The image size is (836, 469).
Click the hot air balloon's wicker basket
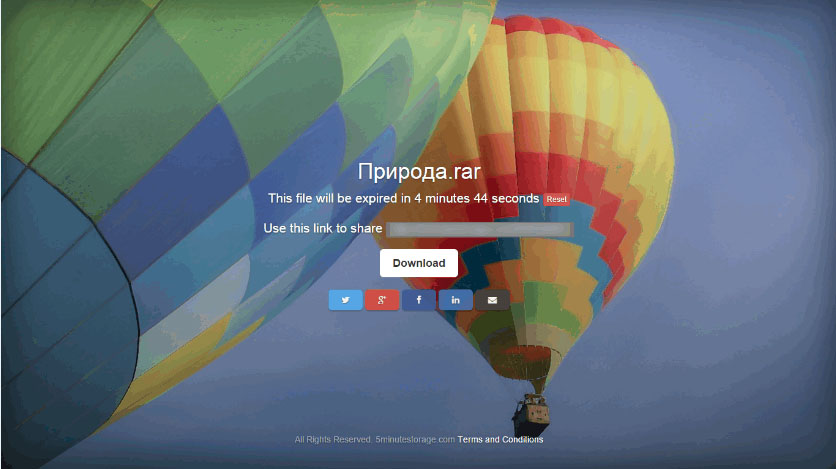point(531,415)
